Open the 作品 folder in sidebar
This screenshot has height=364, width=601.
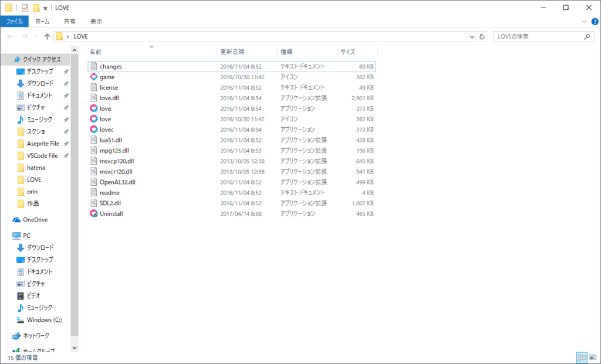tap(33, 203)
